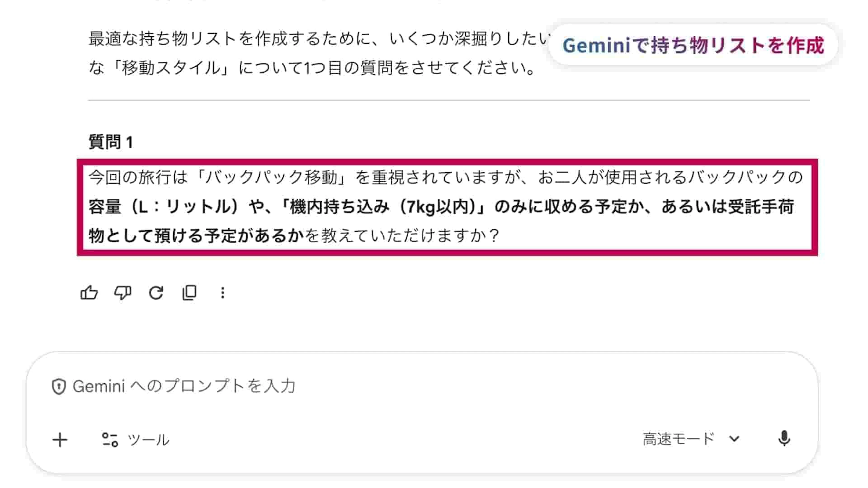Open the ツール menu label
Image resolution: width=868 pixels, height=488 pixels.
coord(148,439)
